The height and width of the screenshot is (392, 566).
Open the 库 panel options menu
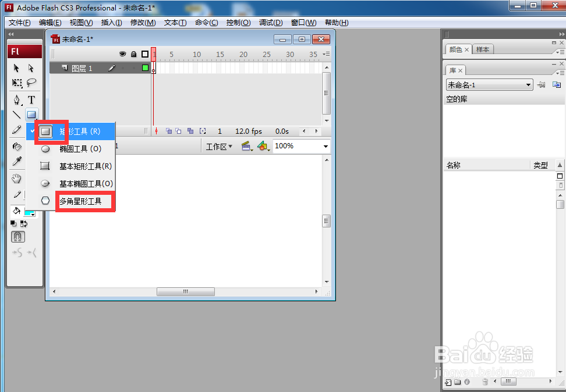pos(560,73)
